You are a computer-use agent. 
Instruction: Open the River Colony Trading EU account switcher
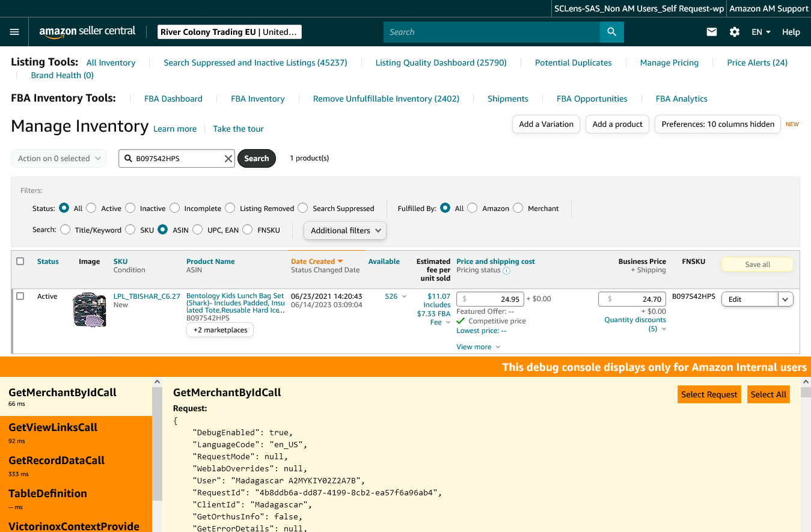pos(230,32)
